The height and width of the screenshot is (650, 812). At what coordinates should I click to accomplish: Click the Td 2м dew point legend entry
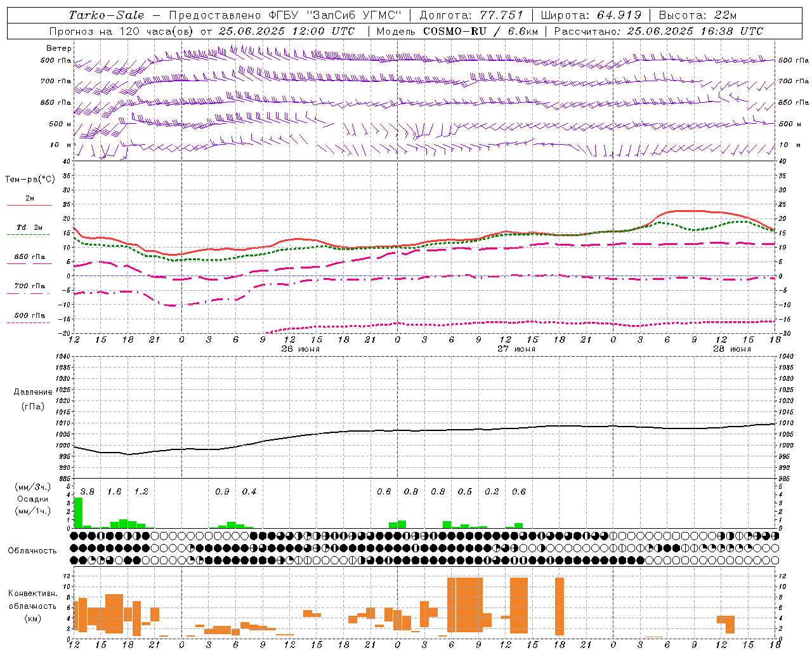tap(30, 227)
